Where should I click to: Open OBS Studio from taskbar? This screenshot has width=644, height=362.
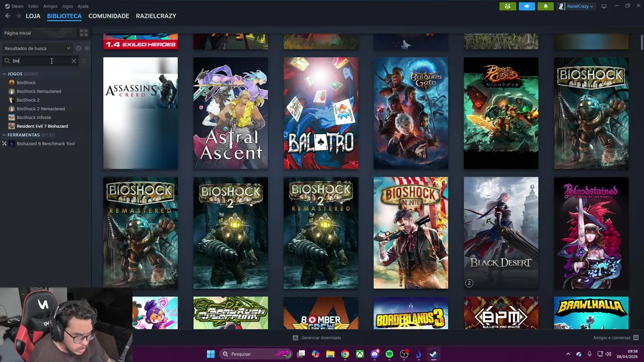click(x=404, y=354)
